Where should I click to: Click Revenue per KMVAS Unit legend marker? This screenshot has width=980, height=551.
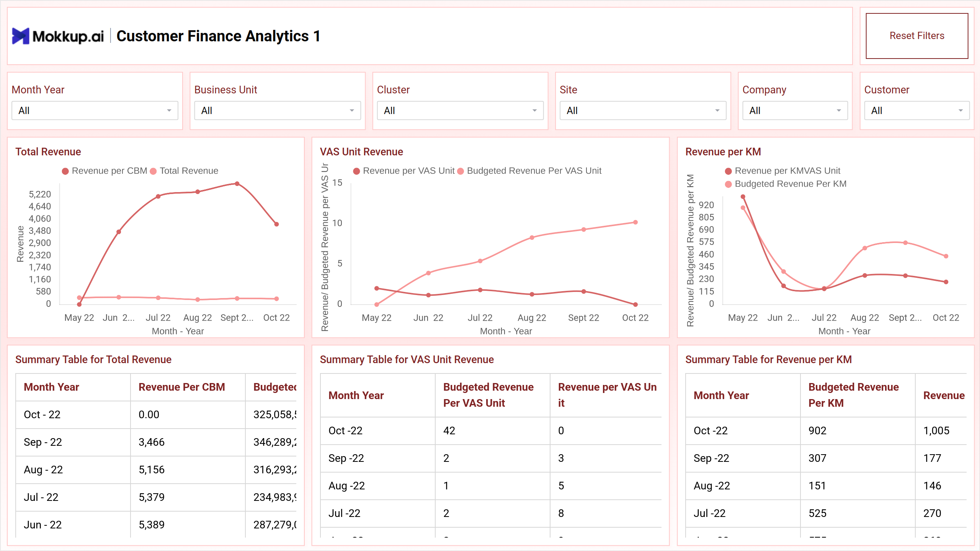click(x=728, y=171)
